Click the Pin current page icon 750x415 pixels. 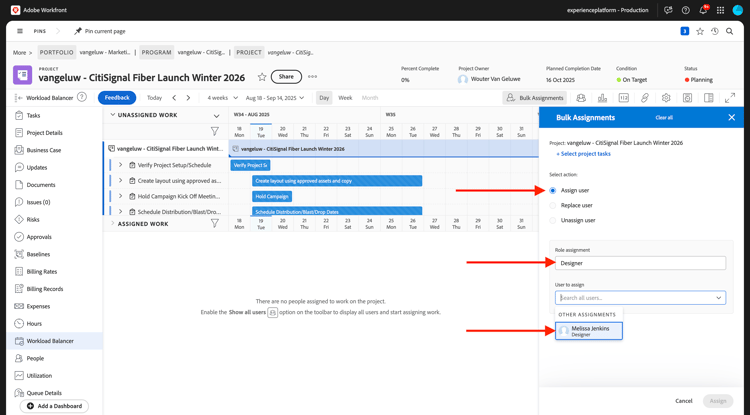tap(78, 31)
